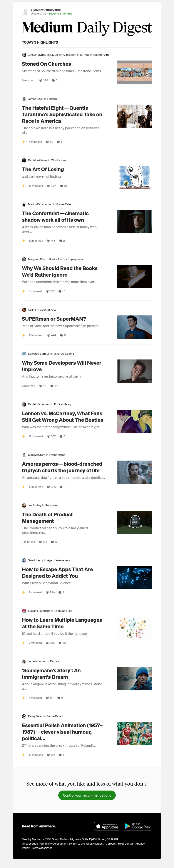174x868 pixels.
Task: Click clap icon on Stoned On Churches
Action: click(x=40, y=80)
